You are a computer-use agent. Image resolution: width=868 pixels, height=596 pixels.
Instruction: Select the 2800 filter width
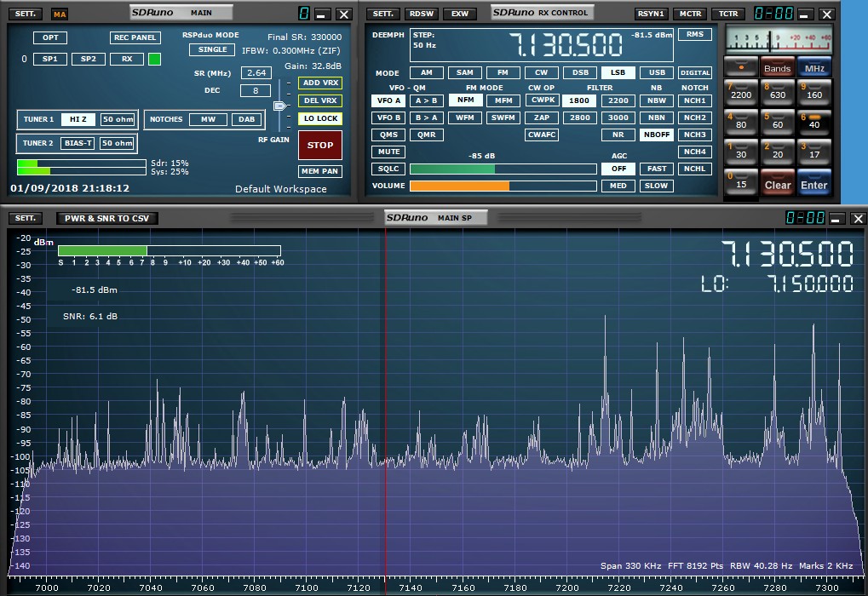tap(579, 117)
